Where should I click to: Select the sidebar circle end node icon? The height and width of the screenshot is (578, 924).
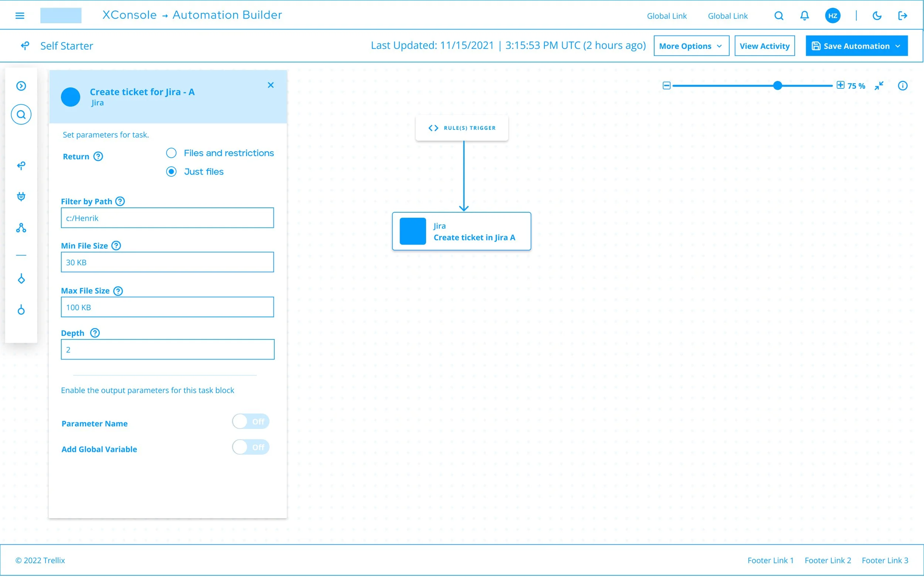click(21, 310)
